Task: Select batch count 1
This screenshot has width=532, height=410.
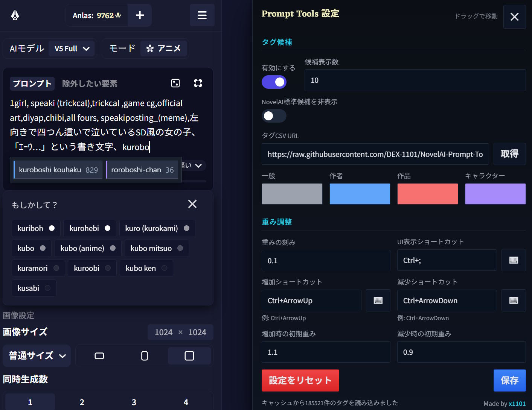Action: (30, 402)
